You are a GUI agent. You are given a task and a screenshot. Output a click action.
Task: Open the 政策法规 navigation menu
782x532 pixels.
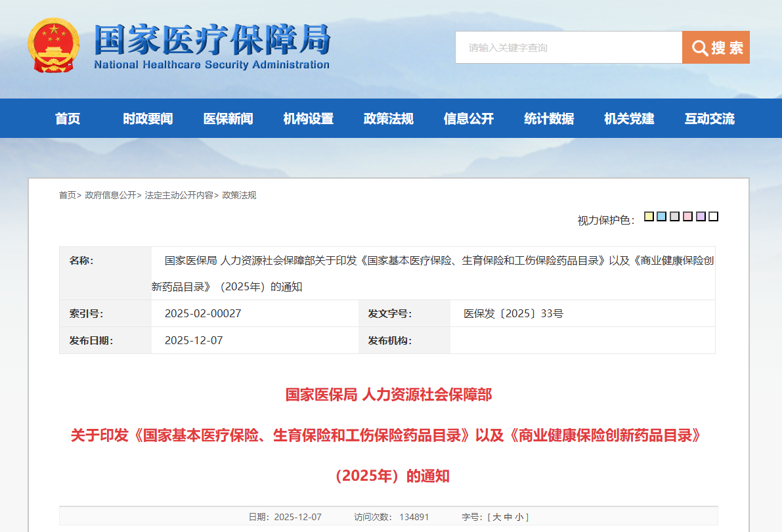pos(388,118)
